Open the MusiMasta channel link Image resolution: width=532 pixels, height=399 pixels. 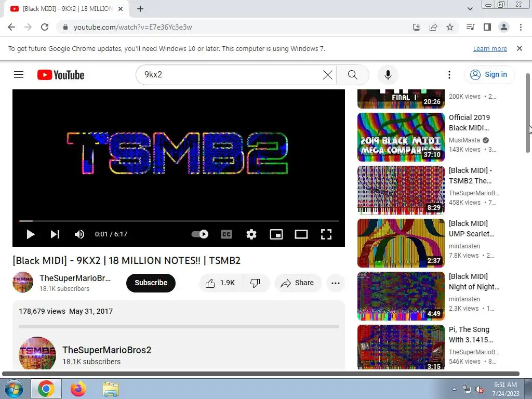pos(464,140)
